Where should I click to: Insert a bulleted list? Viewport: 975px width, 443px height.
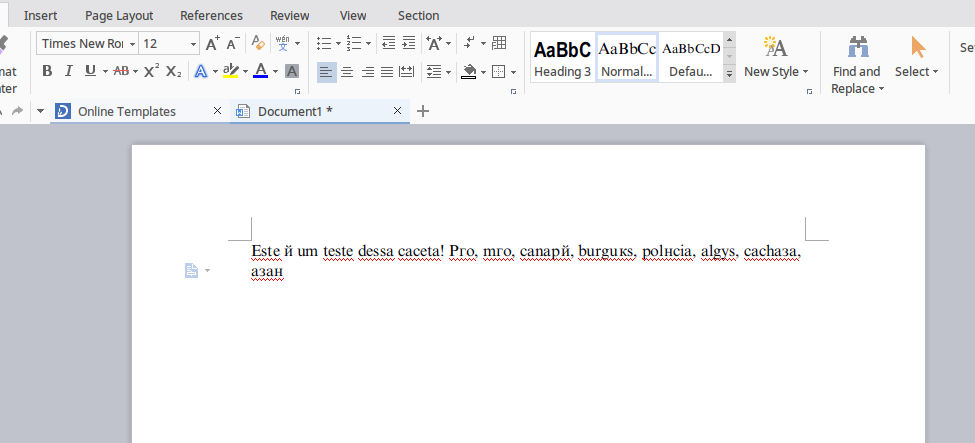pos(324,43)
